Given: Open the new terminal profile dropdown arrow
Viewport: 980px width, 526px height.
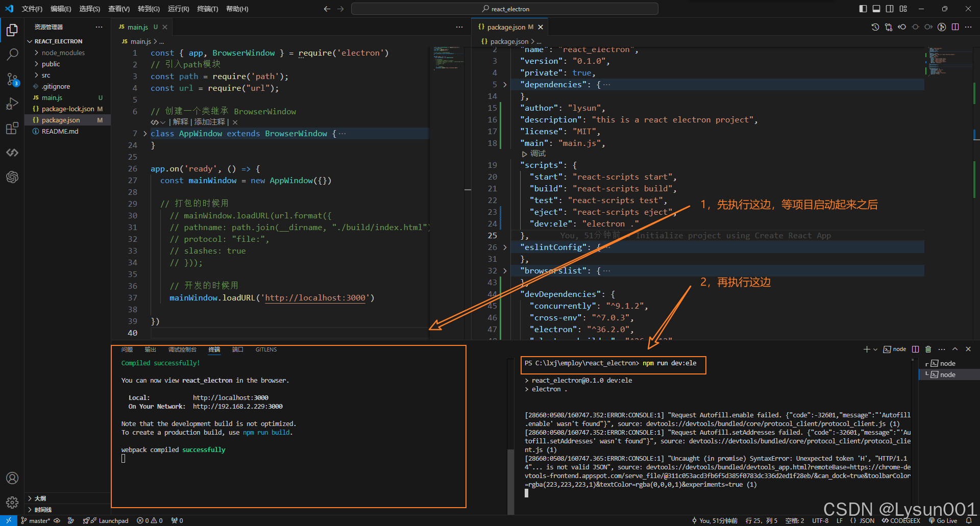Looking at the screenshot, I should tap(875, 349).
